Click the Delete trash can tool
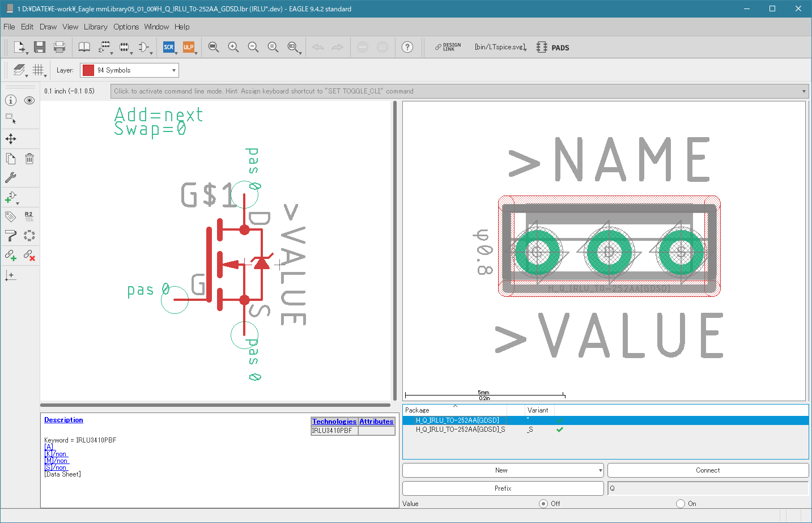Screen dimensions: 812x523 (x=29, y=159)
